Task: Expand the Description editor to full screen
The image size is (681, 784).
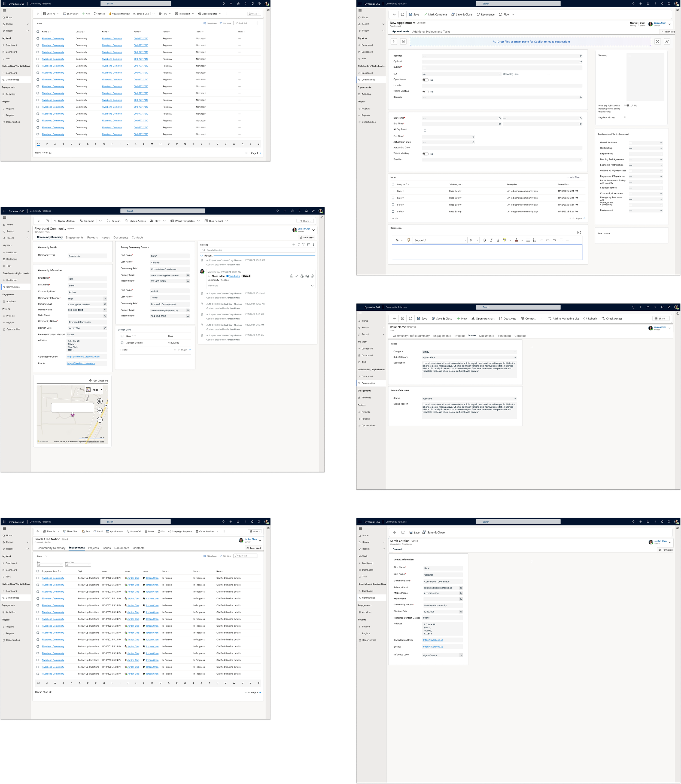Action: coord(579,233)
